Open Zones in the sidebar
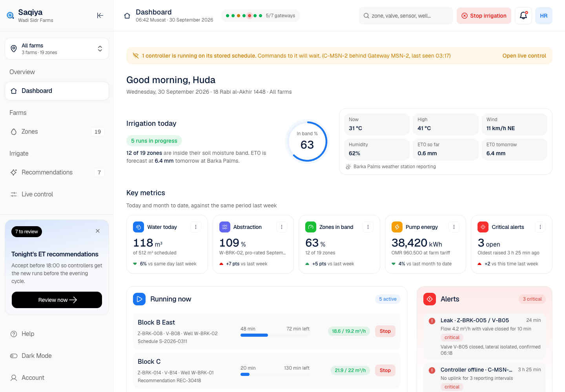This screenshot has width=565, height=392. (57, 132)
